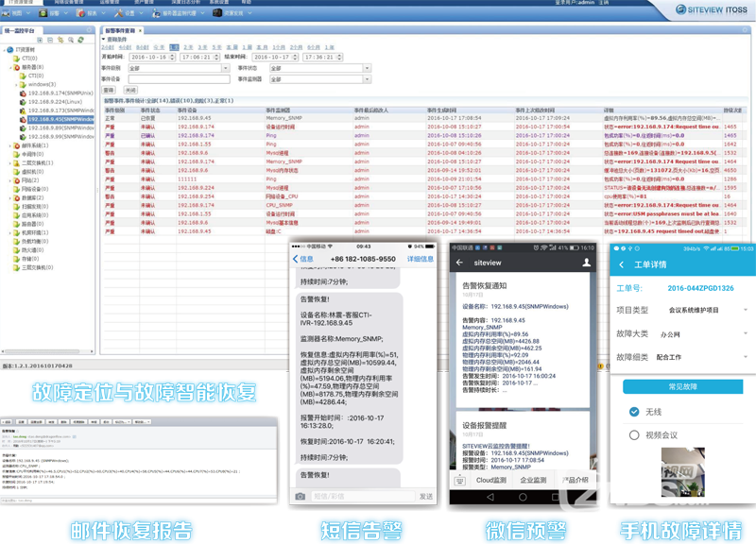Refresh the resource tree with the green arrows icon
The height and width of the screenshot is (544, 756).
(x=81, y=40)
